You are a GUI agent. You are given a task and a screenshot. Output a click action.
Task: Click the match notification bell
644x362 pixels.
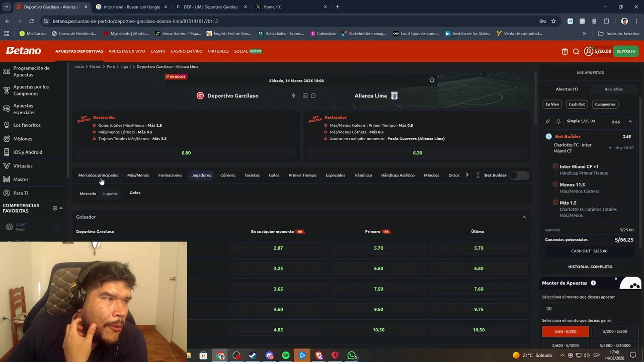click(x=432, y=80)
